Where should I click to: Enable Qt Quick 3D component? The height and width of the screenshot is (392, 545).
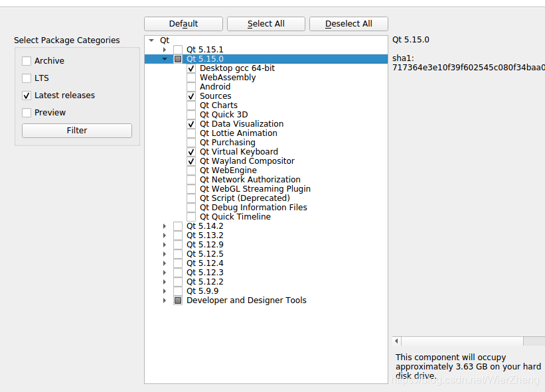point(191,114)
